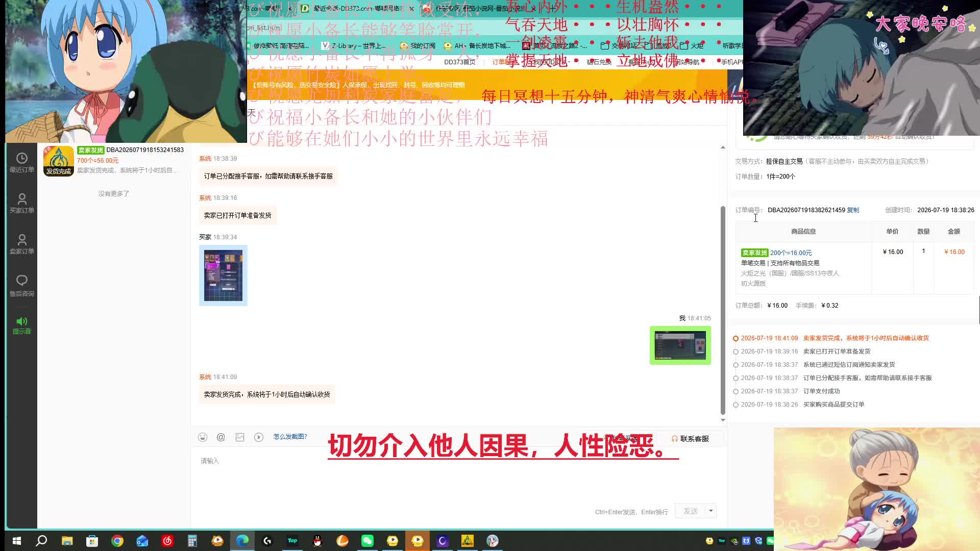Open the 200个=16.00元 product link
The image size is (980, 551).
pyautogui.click(x=791, y=253)
